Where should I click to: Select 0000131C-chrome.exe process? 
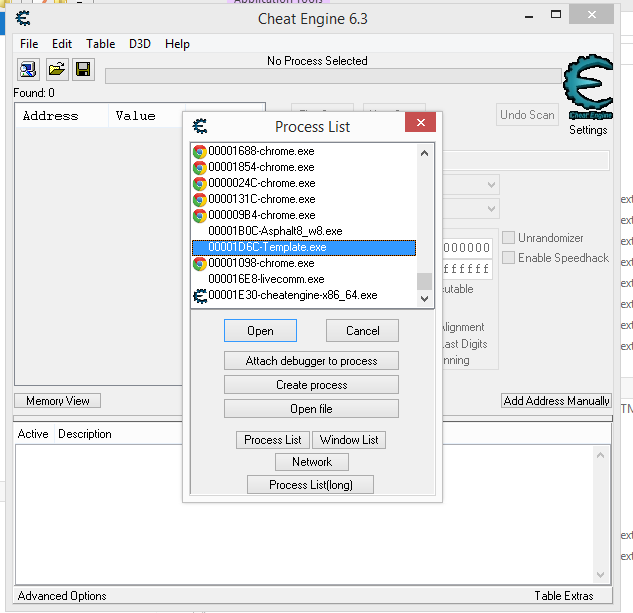pos(304,199)
